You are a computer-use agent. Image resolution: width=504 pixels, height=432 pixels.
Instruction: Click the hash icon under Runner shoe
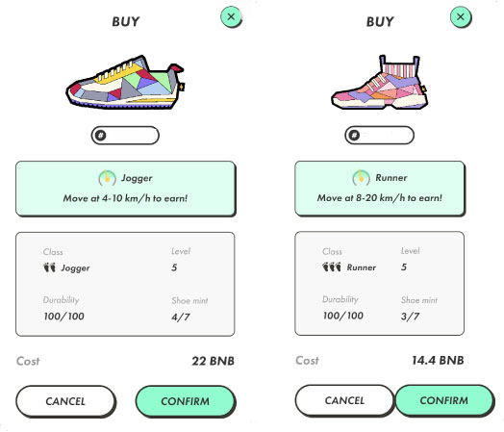tap(354, 135)
